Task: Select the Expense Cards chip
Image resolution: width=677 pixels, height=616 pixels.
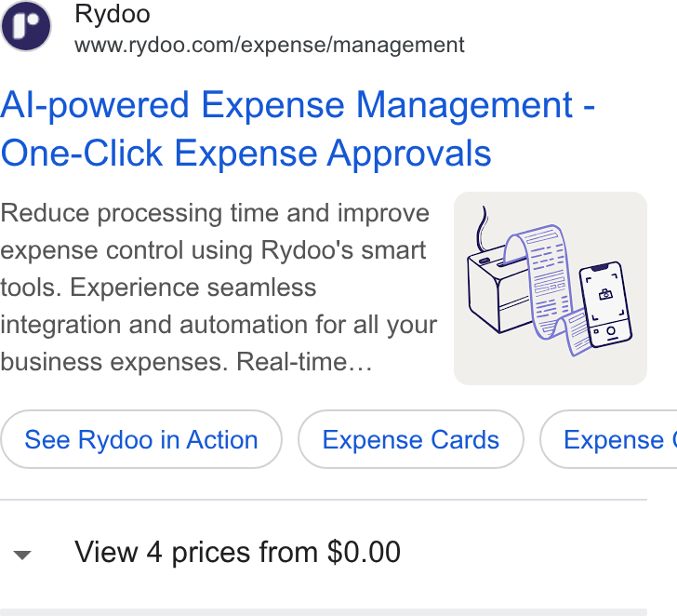Action: pyautogui.click(x=411, y=439)
